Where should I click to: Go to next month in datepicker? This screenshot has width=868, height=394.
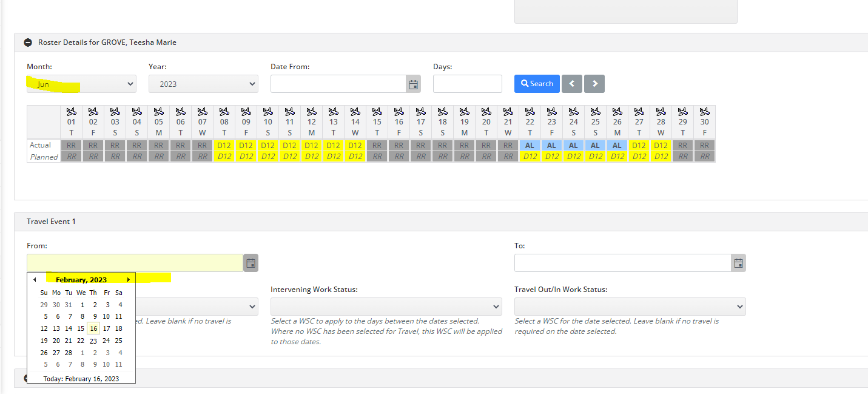click(128, 280)
